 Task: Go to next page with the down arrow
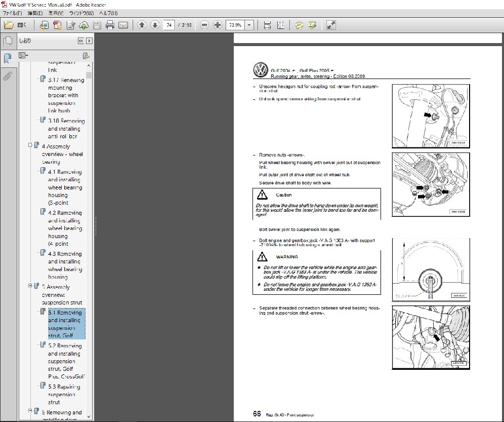click(x=155, y=25)
